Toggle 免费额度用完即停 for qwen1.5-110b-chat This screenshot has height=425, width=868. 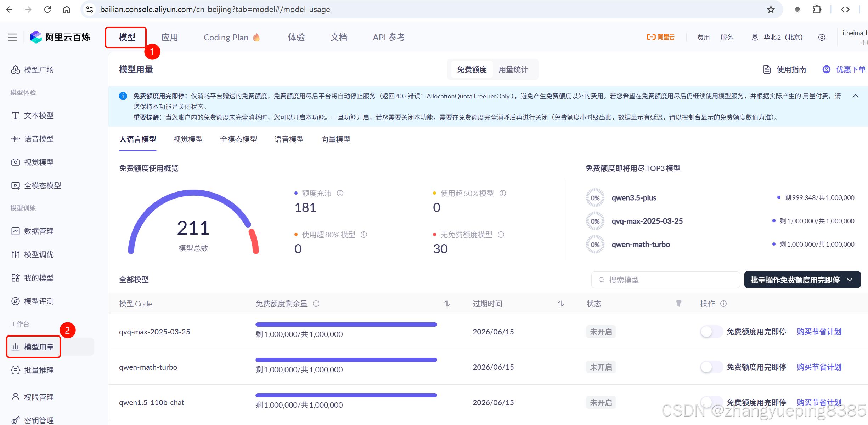click(711, 402)
